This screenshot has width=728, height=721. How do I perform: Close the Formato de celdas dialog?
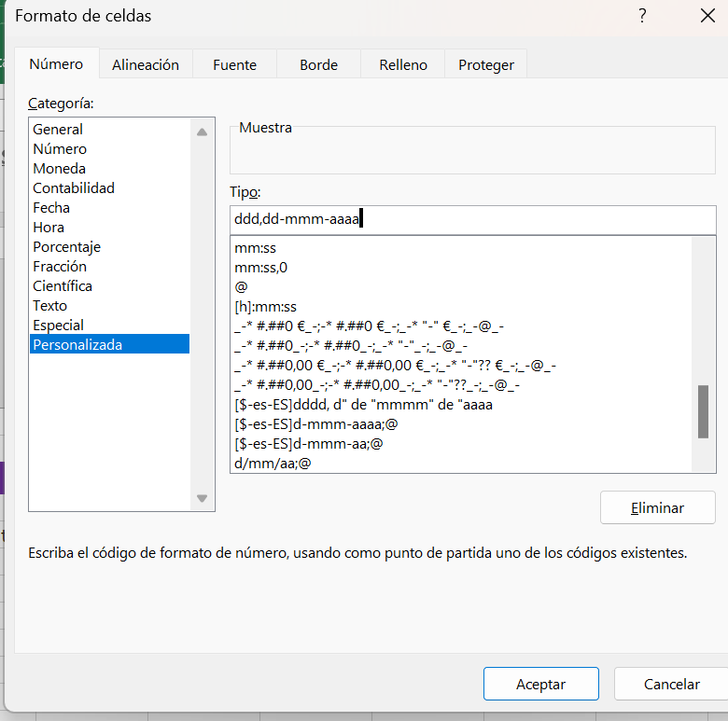[707, 16]
